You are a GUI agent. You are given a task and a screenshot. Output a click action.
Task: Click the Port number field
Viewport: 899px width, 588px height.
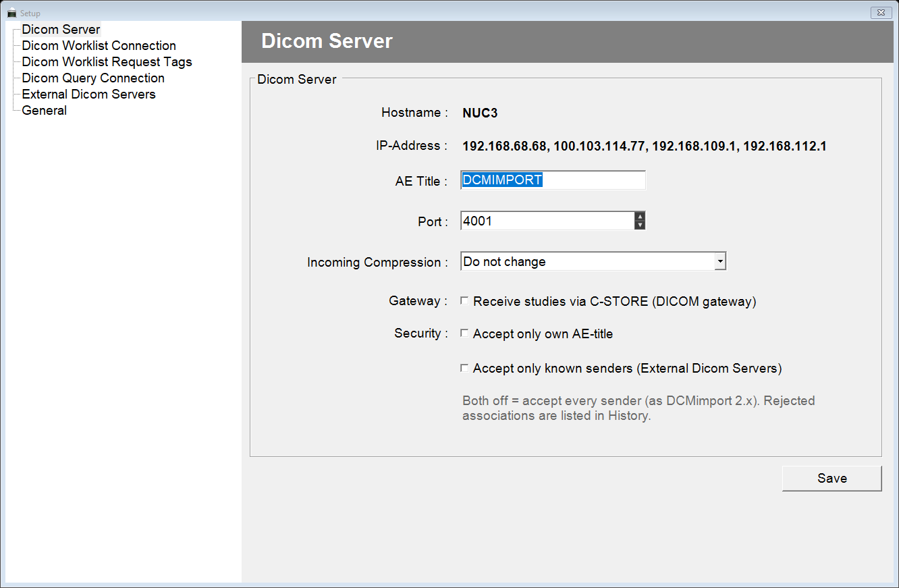547,221
